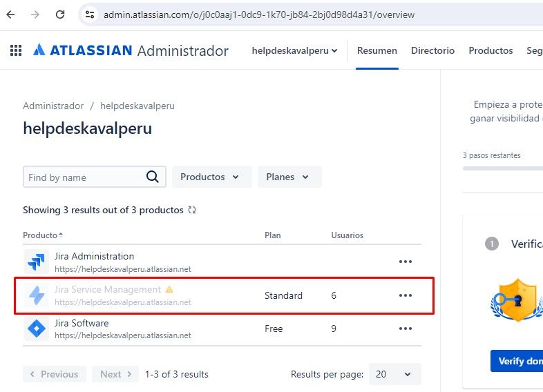Click the Next pagination button
The image size is (543, 392).
coord(115,374)
